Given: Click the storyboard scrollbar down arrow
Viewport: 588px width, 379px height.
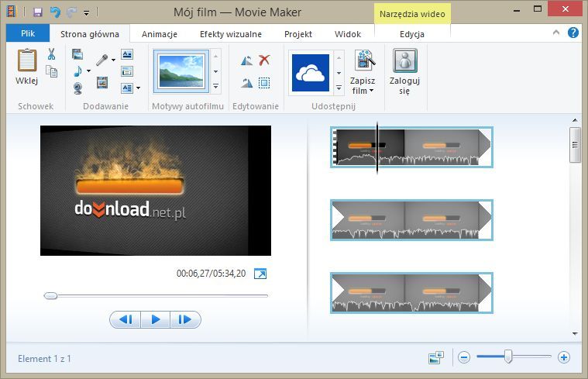Looking at the screenshot, I should [x=575, y=333].
